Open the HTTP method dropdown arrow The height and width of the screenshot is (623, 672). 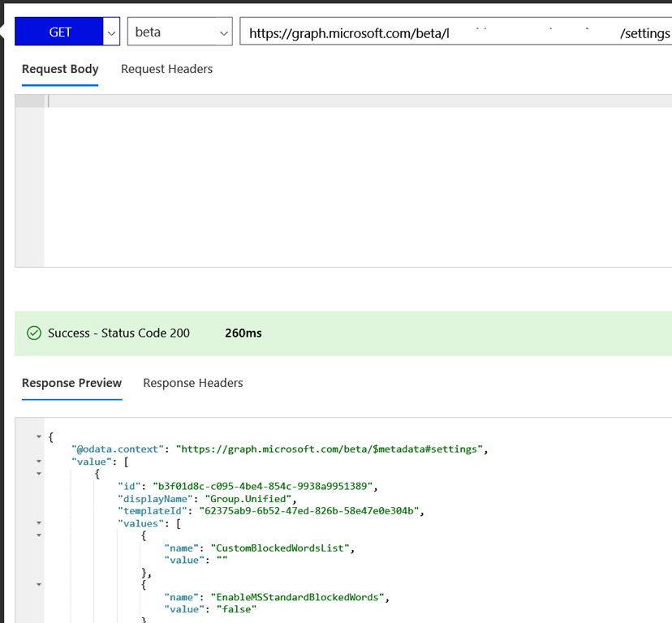click(111, 32)
